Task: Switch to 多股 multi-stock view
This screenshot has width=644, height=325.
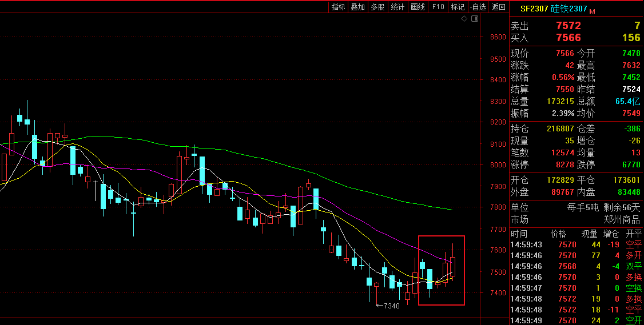Action: pyautogui.click(x=377, y=7)
